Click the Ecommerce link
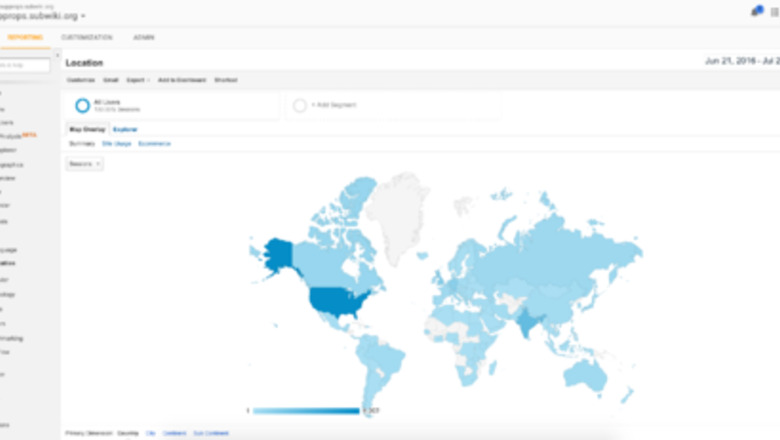780x440 pixels. pos(154,144)
